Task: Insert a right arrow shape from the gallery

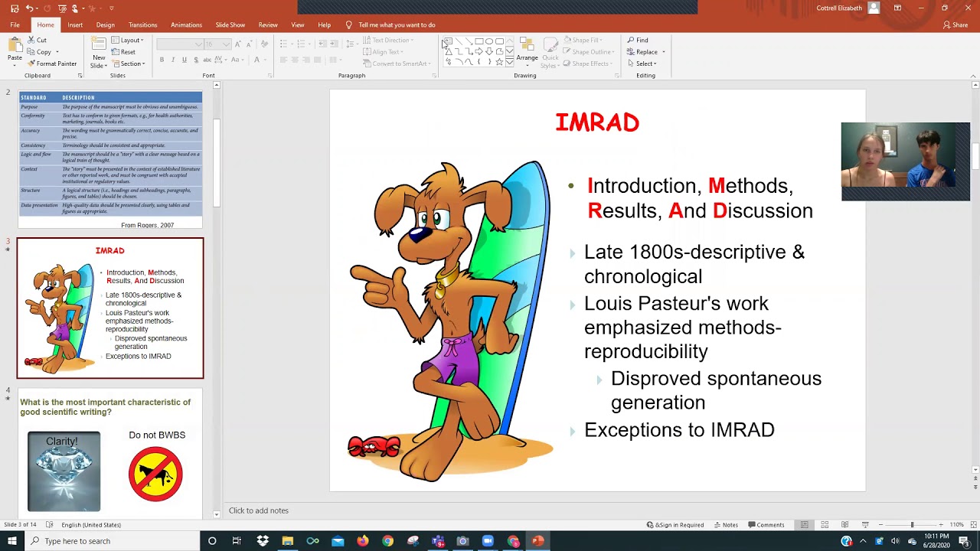Action: coord(479,51)
